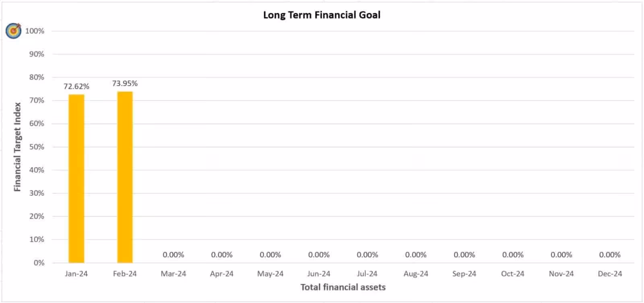Click the target bullseye icon
The image size is (644, 303).
coord(14,31)
